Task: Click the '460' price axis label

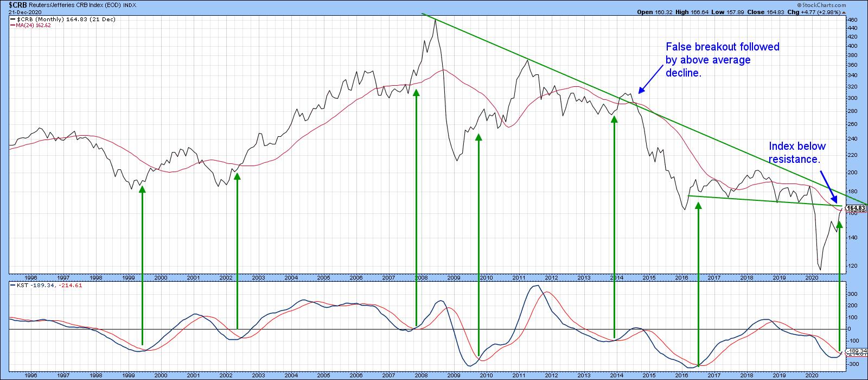Action: click(851, 20)
